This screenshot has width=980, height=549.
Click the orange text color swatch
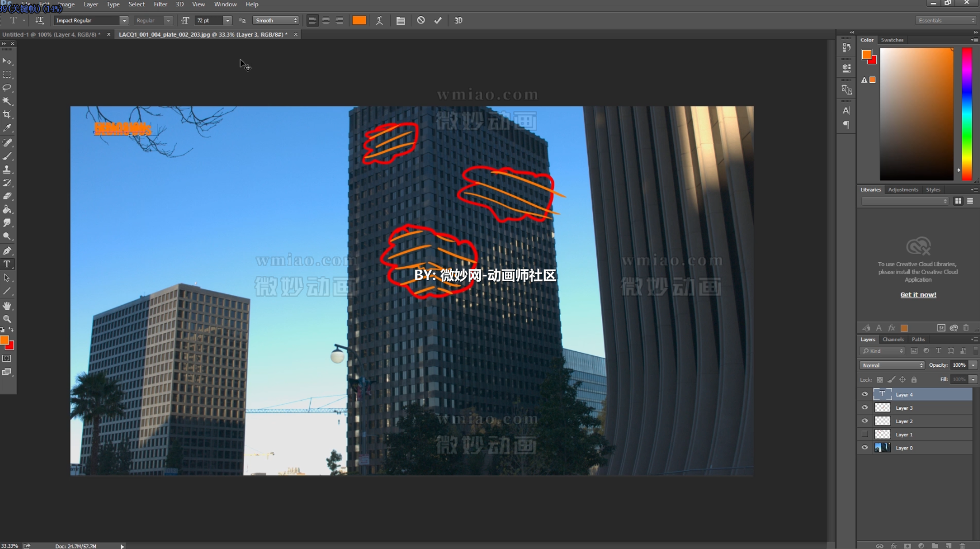359,20
